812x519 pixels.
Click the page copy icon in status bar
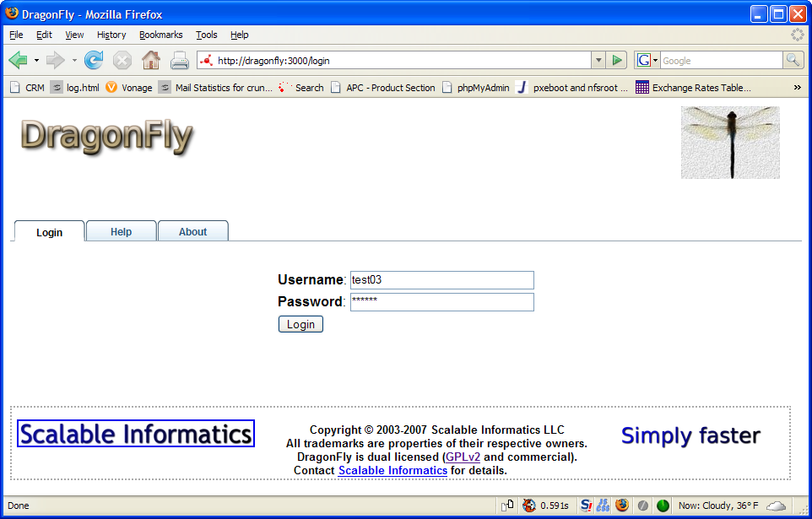pyautogui.click(x=507, y=505)
